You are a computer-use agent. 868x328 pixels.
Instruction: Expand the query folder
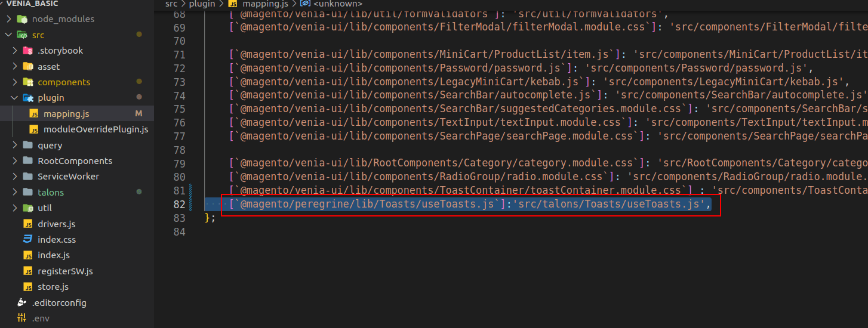point(16,146)
